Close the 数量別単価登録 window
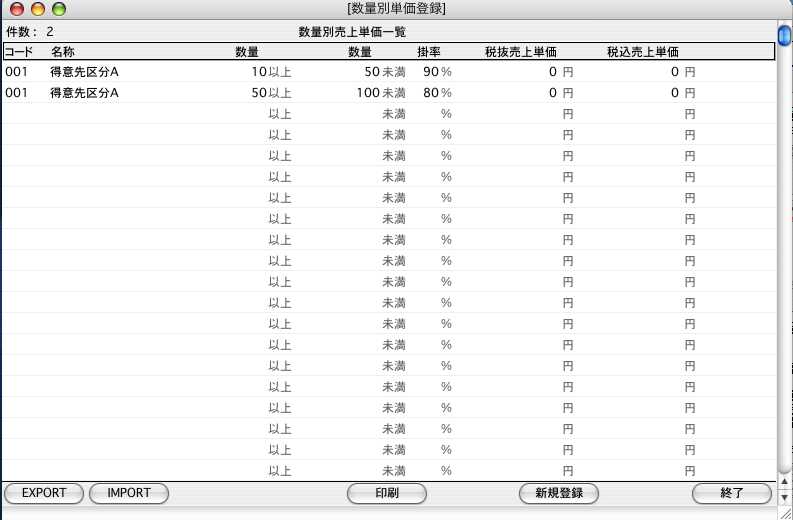Image resolution: width=793 pixels, height=520 pixels. pos(17,9)
